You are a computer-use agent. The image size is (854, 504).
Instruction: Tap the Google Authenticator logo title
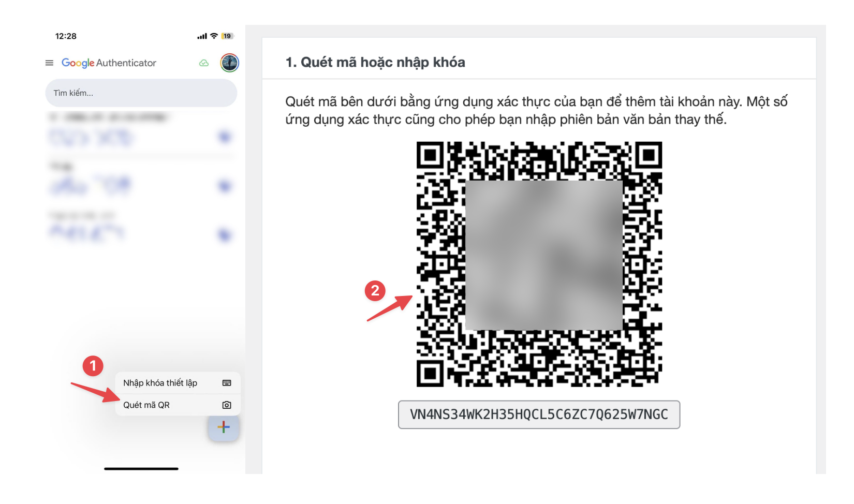[x=109, y=63]
